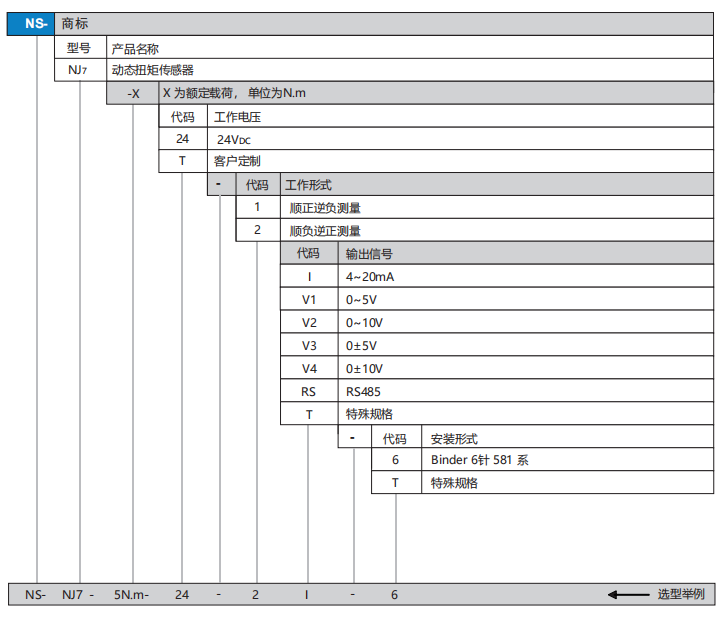Click 顺负逆正测量 row text
Viewport: 721px width, 618px height.
pyautogui.click(x=325, y=231)
